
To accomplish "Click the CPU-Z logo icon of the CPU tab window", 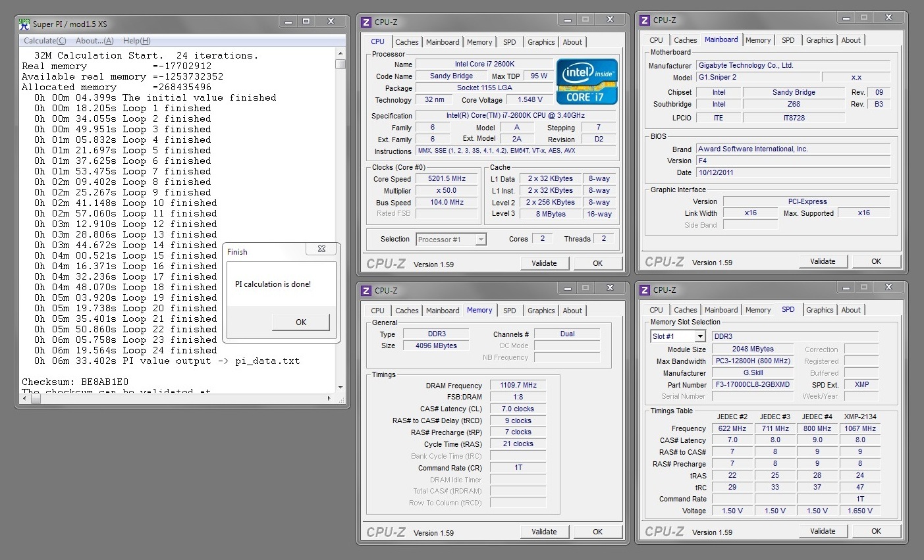I will 366,22.
